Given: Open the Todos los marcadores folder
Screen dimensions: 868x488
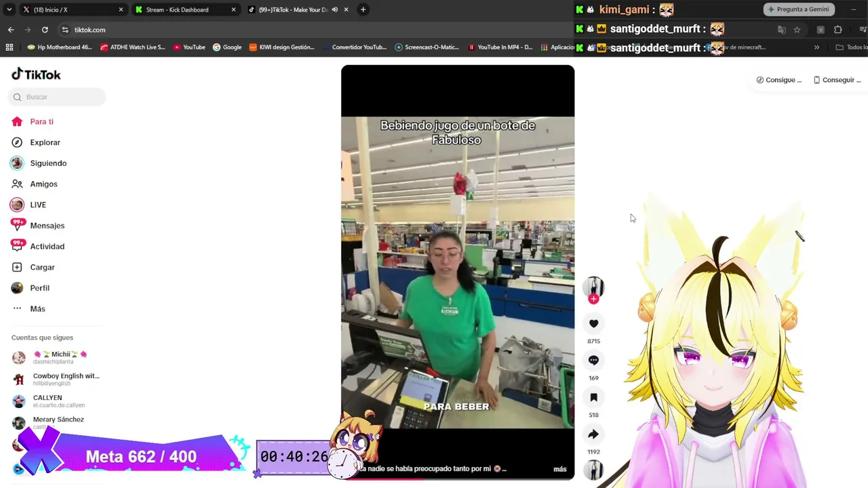Looking at the screenshot, I should click(851, 47).
